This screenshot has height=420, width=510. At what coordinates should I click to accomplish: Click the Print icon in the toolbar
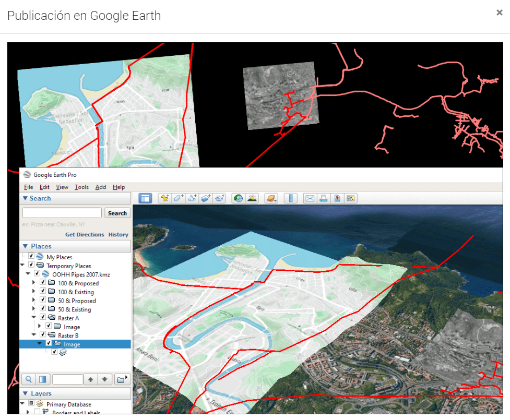point(323,198)
